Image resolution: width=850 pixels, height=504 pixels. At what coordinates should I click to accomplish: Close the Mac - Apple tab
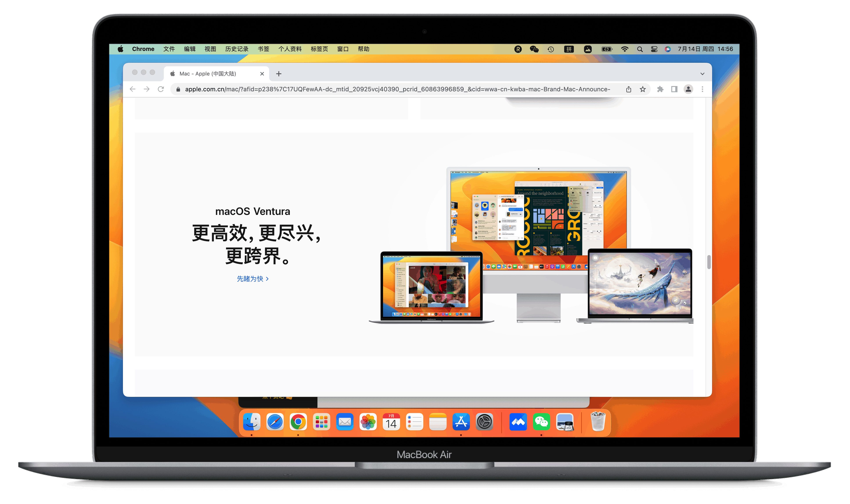[262, 74]
